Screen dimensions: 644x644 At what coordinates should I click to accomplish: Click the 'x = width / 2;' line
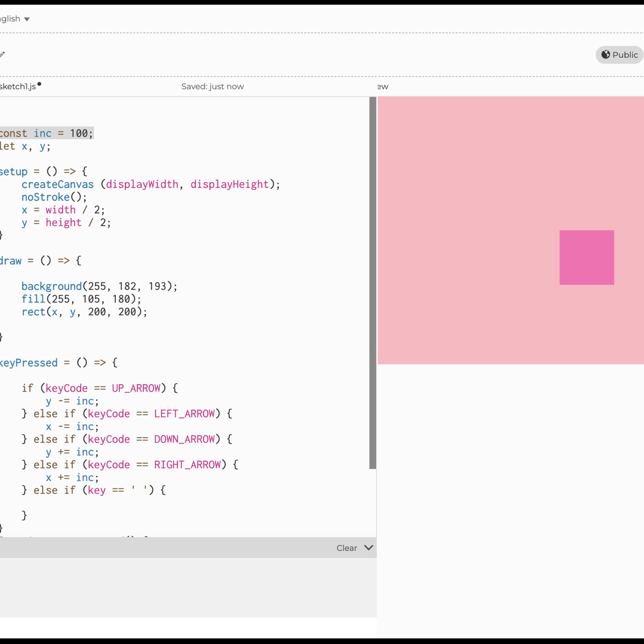click(x=63, y=210)
